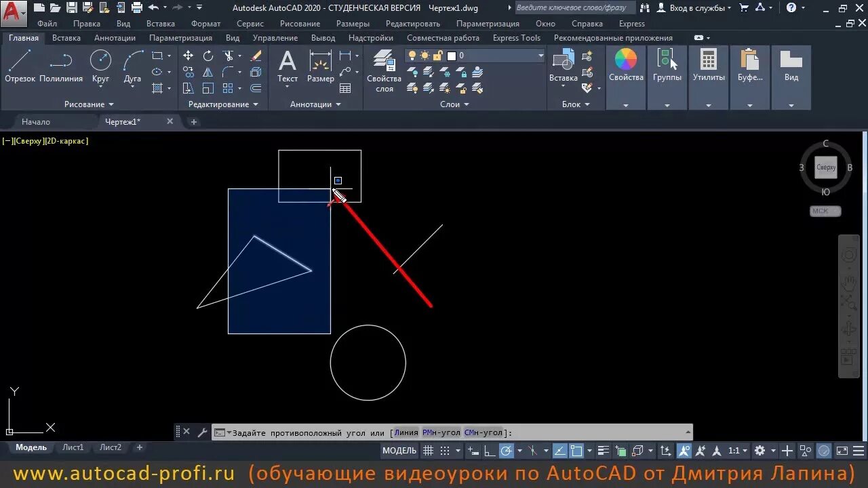Viewport: 868px width, 488px height.
Task: Open the Текст text tool
Action: tap(288, 66)
